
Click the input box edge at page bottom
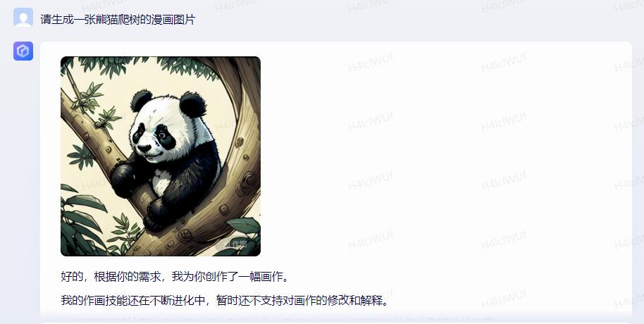(x=336, y=322)
